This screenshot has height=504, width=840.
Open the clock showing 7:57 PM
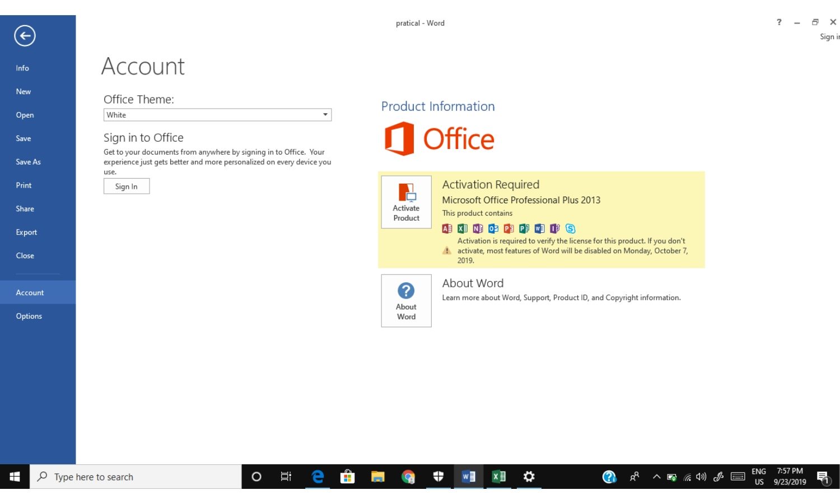(x=790, y=477)
